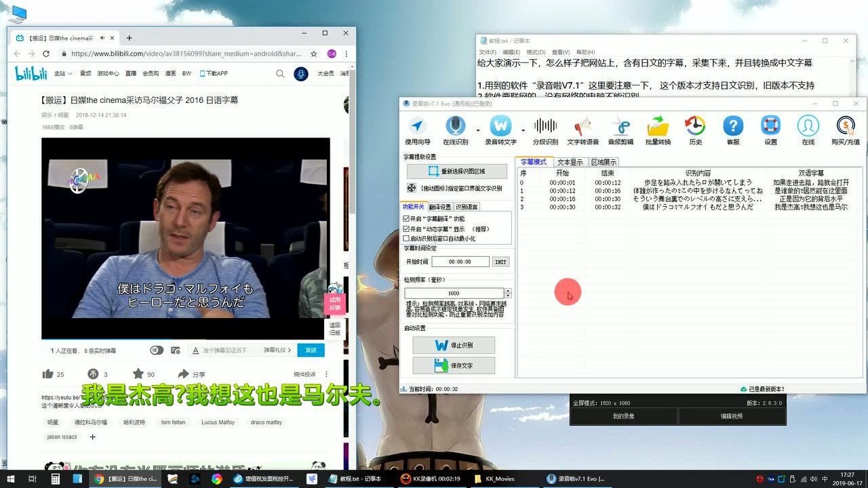
Task: Open 游戏中心 link on bilibili
Action: (108, 73)
